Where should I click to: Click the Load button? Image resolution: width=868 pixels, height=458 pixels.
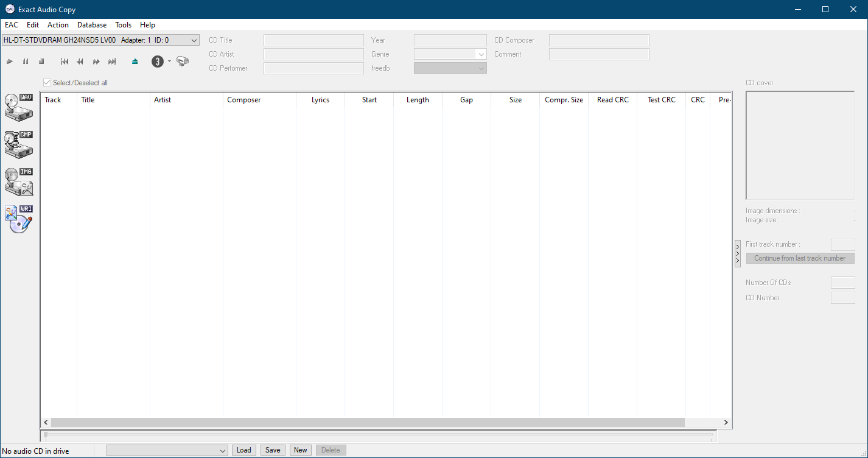(x=243, y=450)
